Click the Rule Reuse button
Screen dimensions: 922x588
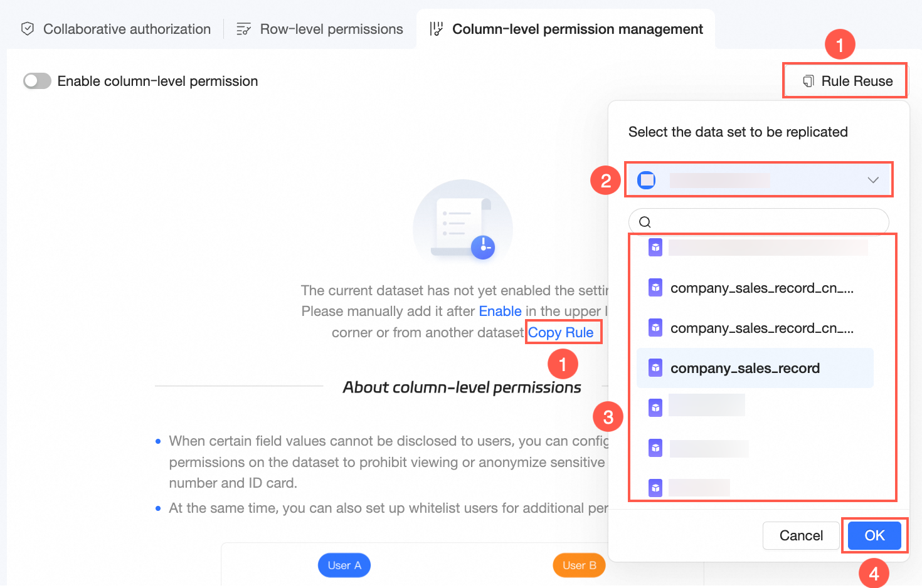point(847,81)
